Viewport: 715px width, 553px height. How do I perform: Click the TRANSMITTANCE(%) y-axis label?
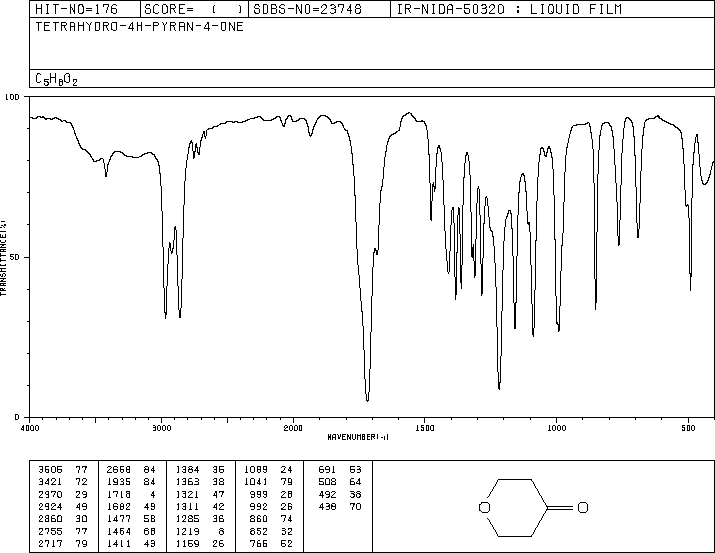(x=3, y=257)
